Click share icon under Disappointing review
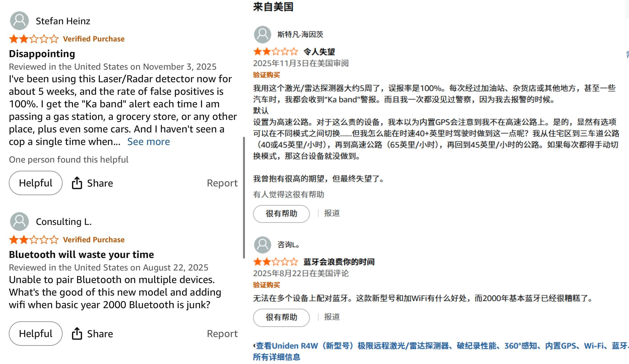Screen dimensions: 629x364 click(77, 183)
